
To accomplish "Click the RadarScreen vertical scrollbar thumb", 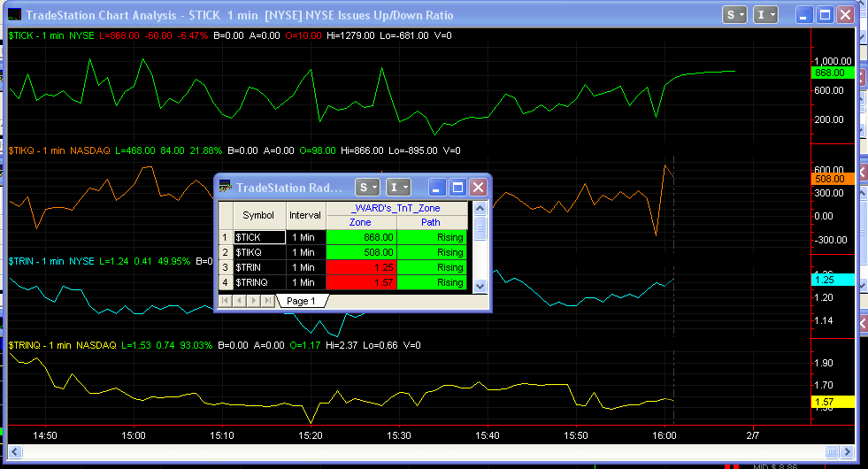I will pos(480,228).
